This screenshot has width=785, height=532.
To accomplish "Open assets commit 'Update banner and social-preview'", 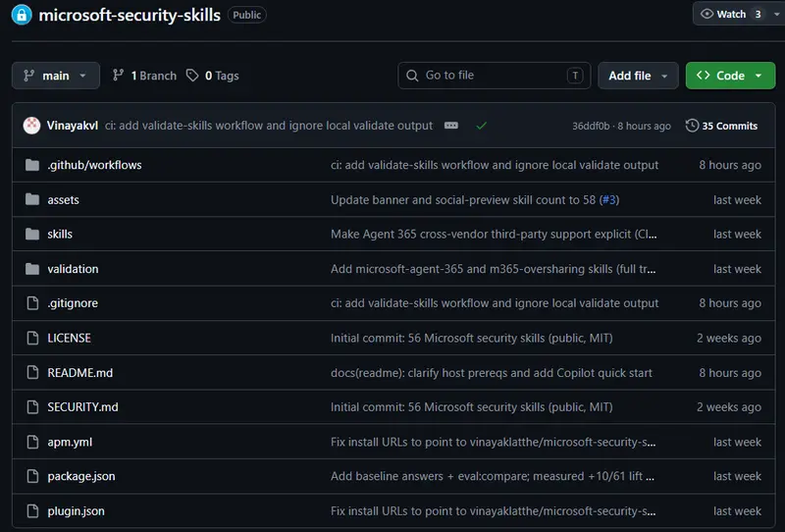I will click(464, 200).
